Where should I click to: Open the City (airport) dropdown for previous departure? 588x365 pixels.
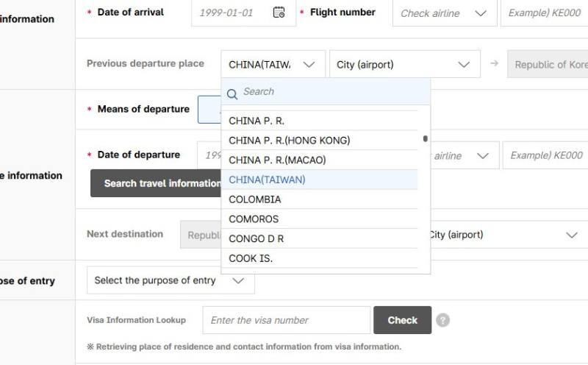pyautogui.click(x=404, y=65)
